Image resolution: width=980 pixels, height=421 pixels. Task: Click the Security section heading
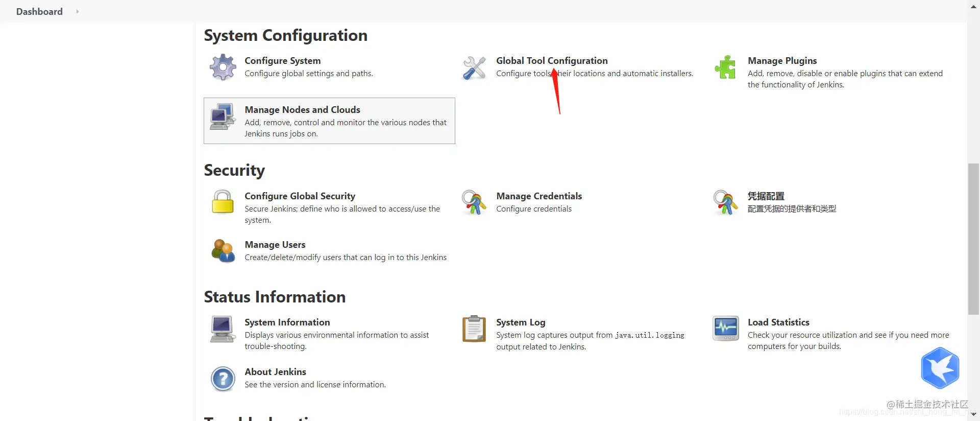pos(234,170)
